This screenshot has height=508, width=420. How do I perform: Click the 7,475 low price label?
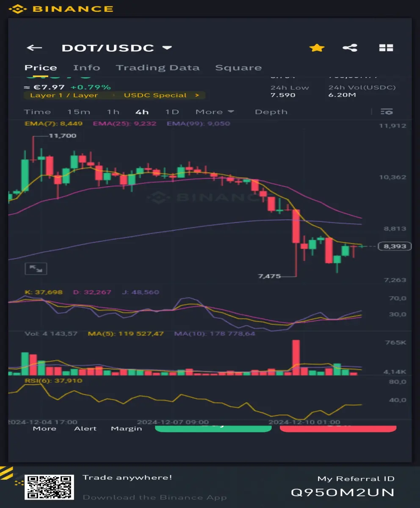click(x=269, y=276)
